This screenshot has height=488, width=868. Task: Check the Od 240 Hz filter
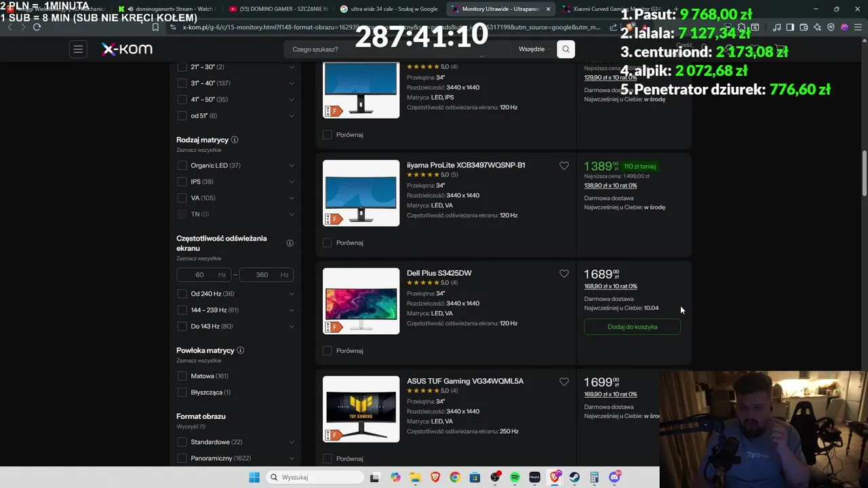coord(182,293)
